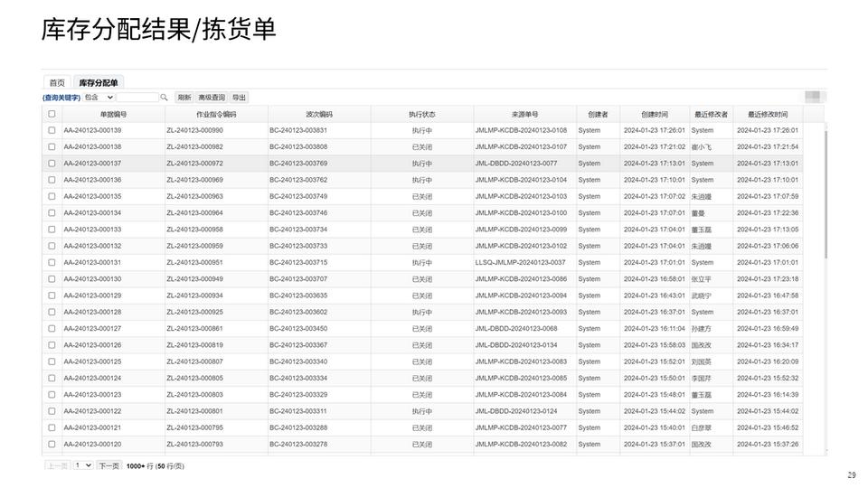Select checkbox for row AA-240123-000131
This screenshot has width=868, height=488.
pos(52,262)
